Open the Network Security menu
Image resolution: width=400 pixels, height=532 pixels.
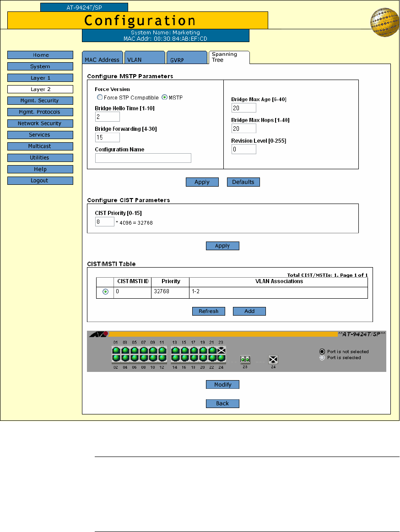pos(40,124)
